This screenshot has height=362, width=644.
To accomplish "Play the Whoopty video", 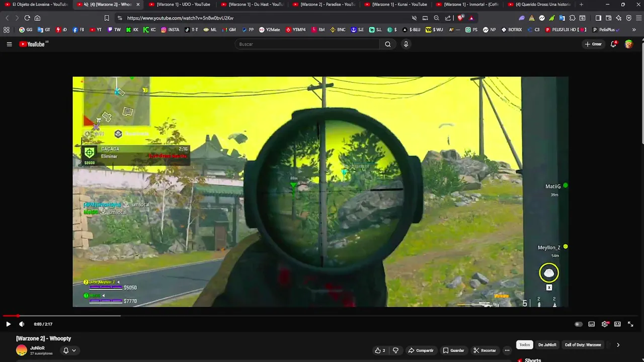I will coord(8,324).
